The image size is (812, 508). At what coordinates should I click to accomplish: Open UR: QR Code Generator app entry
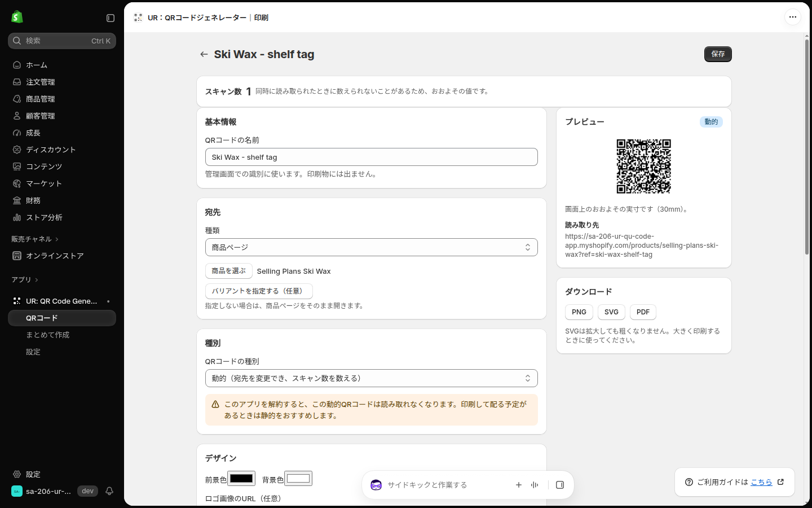tap(62, 301)
